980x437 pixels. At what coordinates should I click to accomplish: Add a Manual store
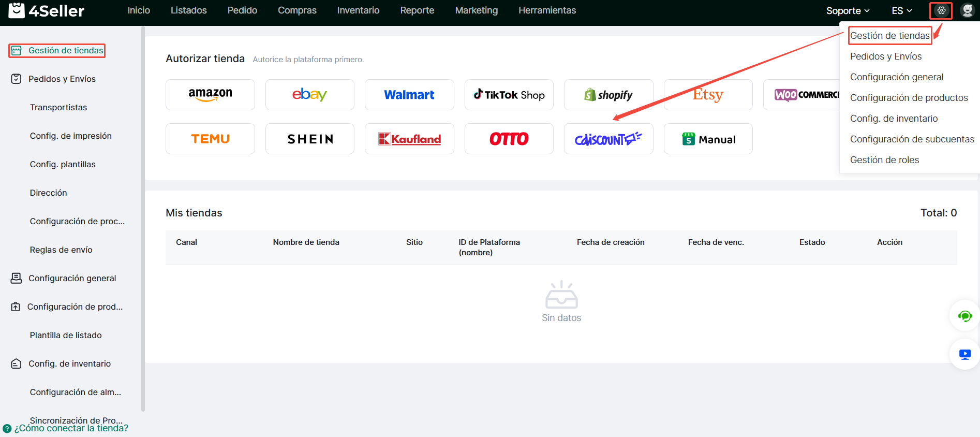708,139
